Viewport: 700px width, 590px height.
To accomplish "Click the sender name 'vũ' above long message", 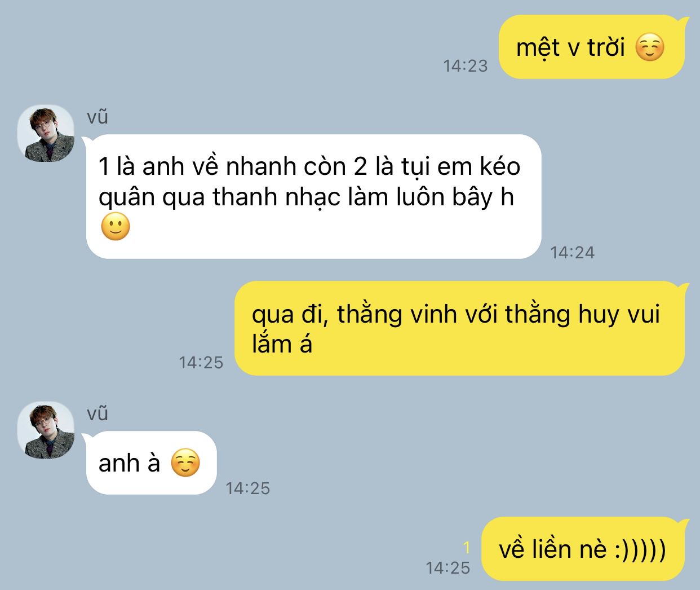I will point(98,117).
